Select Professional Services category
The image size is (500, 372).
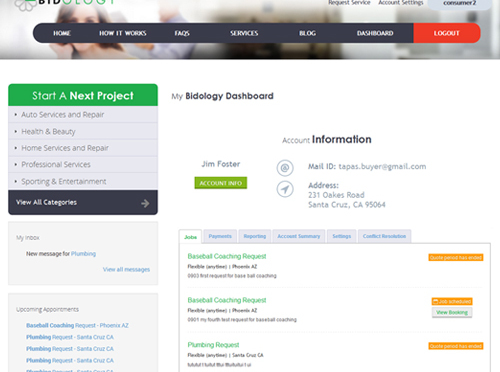click(x=83, y=164)
